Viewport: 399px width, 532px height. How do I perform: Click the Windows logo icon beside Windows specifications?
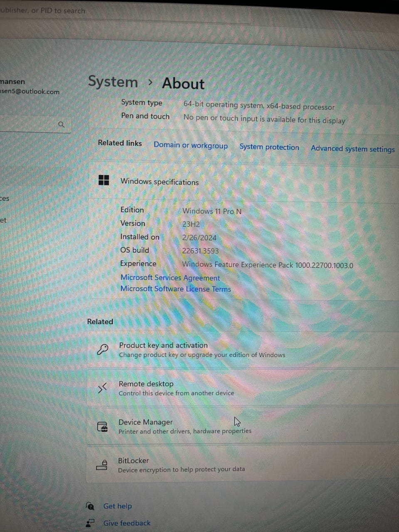(103, 180)
